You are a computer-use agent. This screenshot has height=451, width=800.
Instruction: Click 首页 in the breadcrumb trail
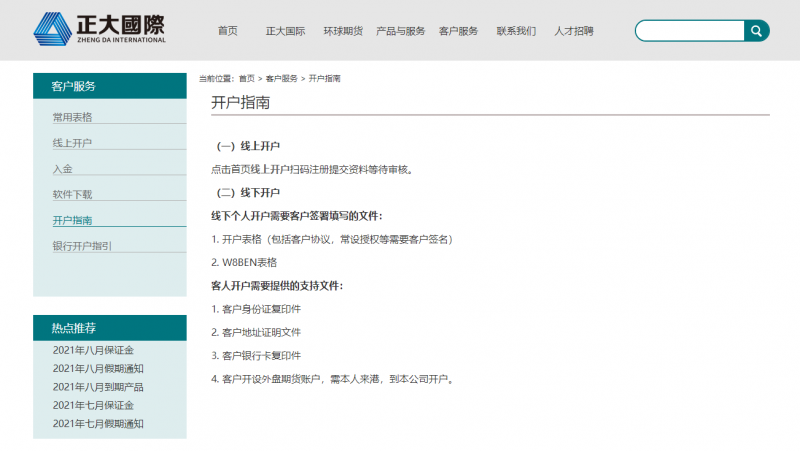pos(246,78)
